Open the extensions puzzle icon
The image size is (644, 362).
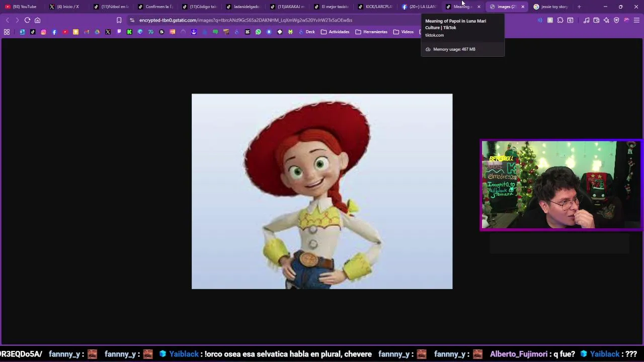click(560, 20)
